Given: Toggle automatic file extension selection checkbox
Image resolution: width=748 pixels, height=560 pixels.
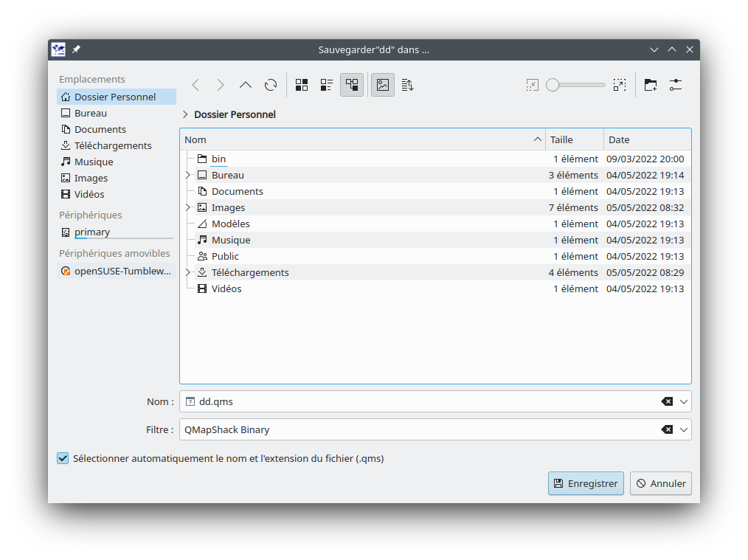Looking at the screenshot, I should click(x=63, y=458).
